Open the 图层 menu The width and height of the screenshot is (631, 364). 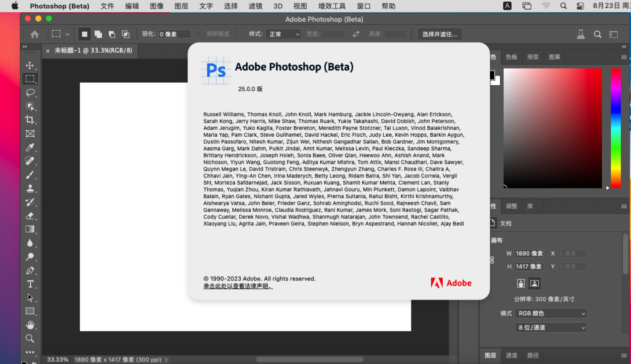(181, 6)
